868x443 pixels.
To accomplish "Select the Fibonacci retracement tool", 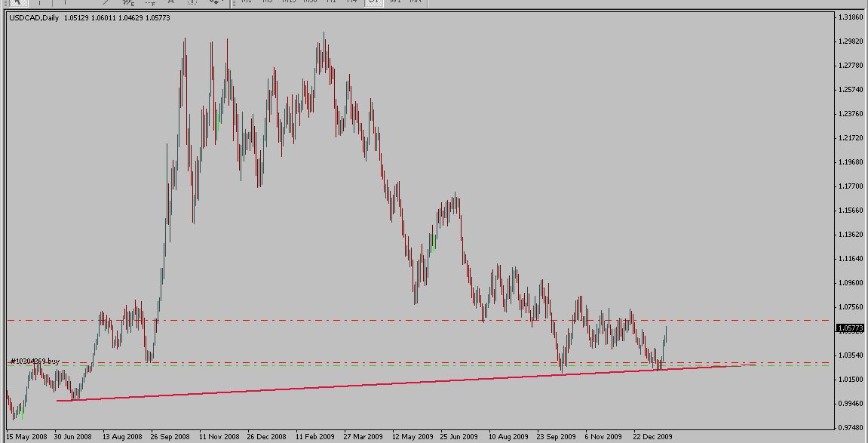I will pyautogui.click(x=150, y=2).
